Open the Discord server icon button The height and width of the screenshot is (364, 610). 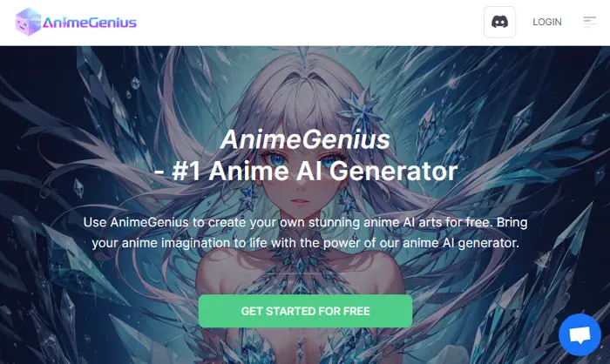tap(499, 22)
